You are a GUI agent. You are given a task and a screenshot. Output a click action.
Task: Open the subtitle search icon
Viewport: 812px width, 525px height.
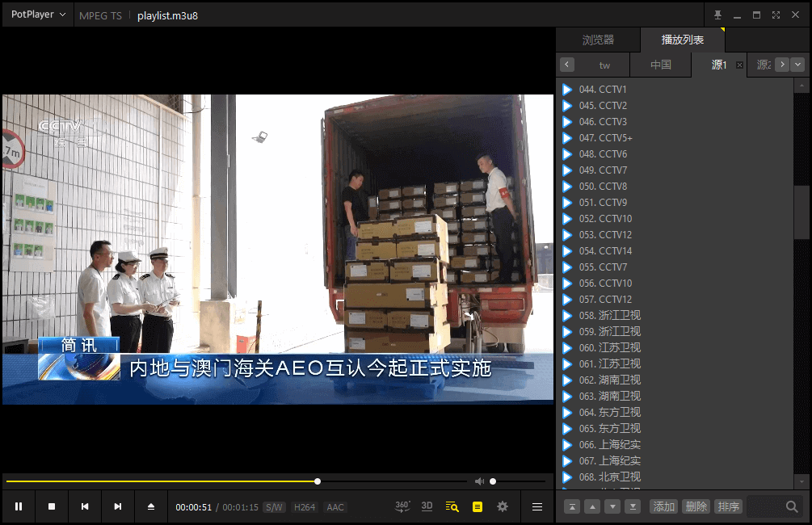pos(452,506)
